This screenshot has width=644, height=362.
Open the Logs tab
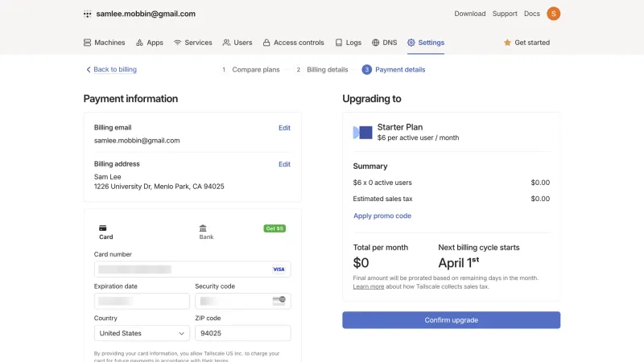click(349, 43)
